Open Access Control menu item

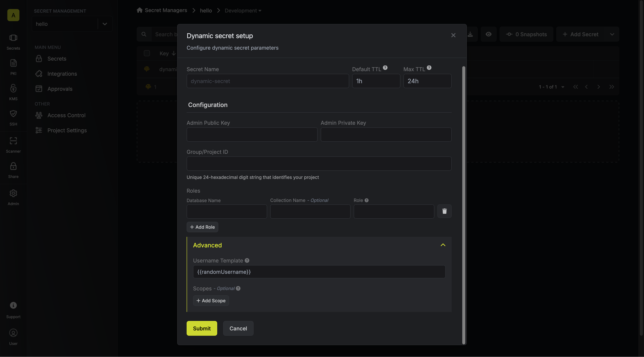click(66, 115)
